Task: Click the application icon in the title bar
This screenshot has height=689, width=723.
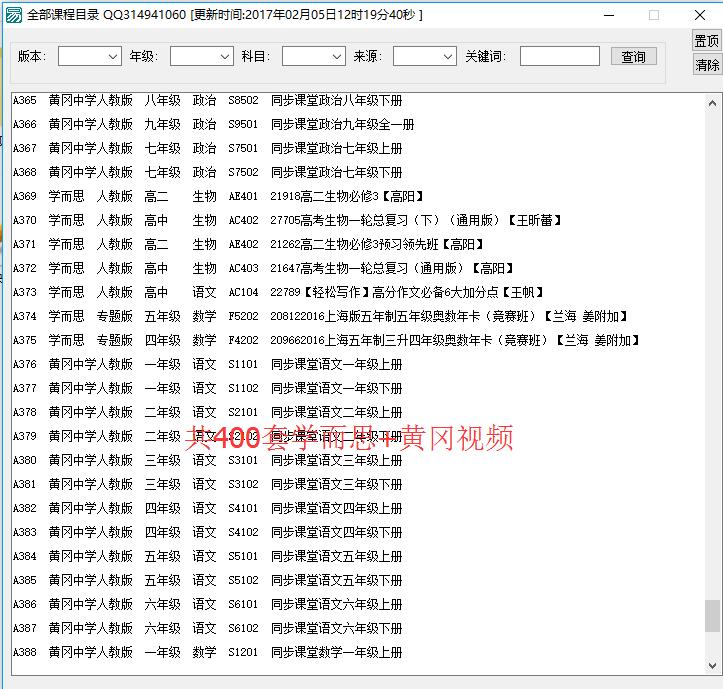Action: [x=13, y=15]
